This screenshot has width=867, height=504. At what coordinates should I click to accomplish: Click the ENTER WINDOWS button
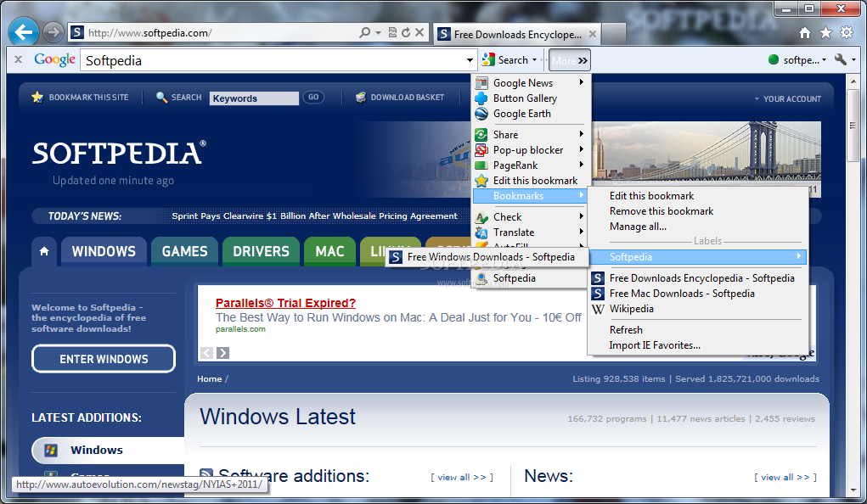(x=104, y=359)
